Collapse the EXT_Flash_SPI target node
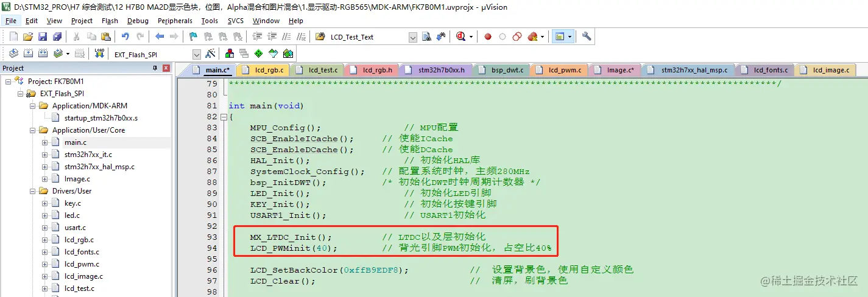This screenshot has width=868, height=297. click(20, 94)
